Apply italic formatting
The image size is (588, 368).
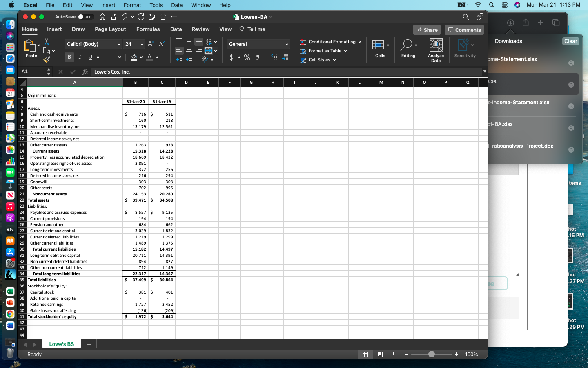(x=80, y=57)
